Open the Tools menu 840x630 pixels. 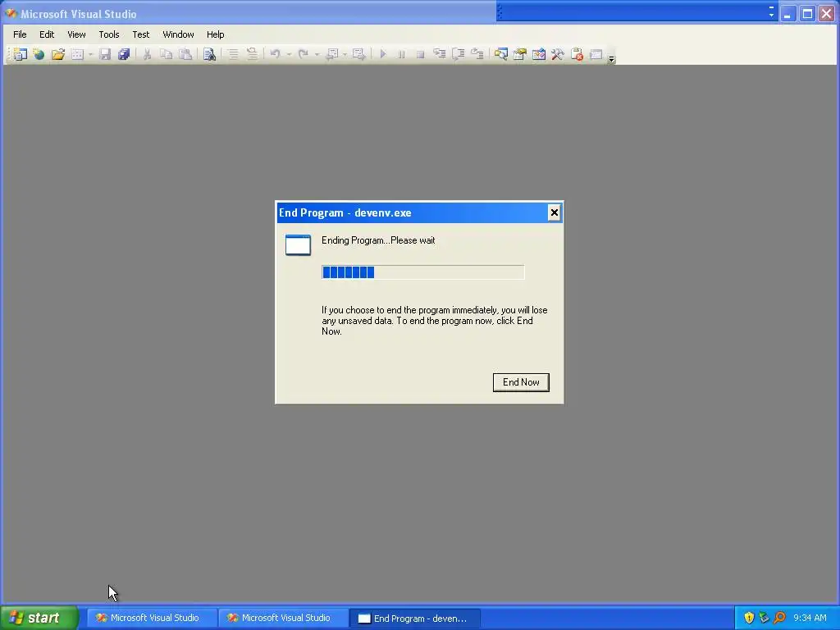pyautogui.click(x=109, y=34)
